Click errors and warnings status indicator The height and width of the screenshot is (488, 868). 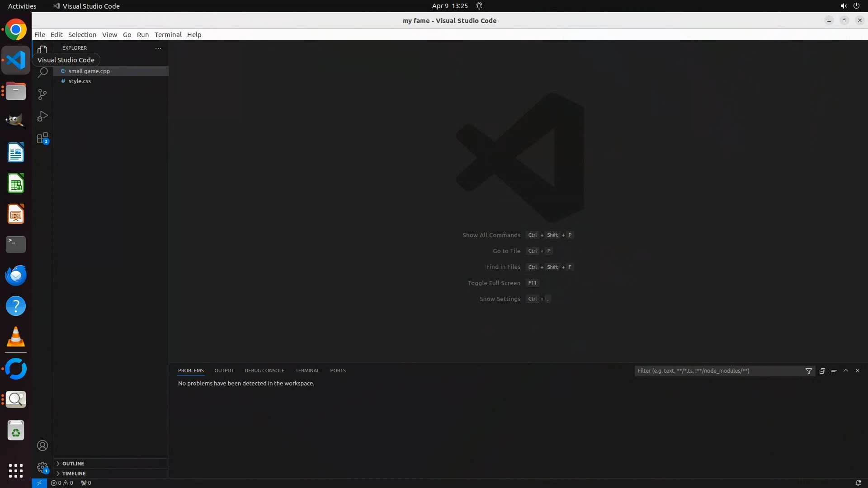(62, 483)
